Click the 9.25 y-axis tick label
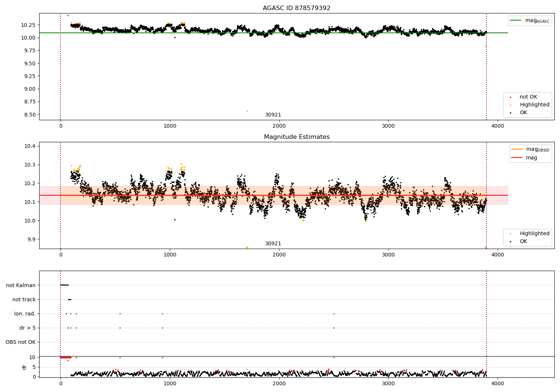 pos(29,76)
